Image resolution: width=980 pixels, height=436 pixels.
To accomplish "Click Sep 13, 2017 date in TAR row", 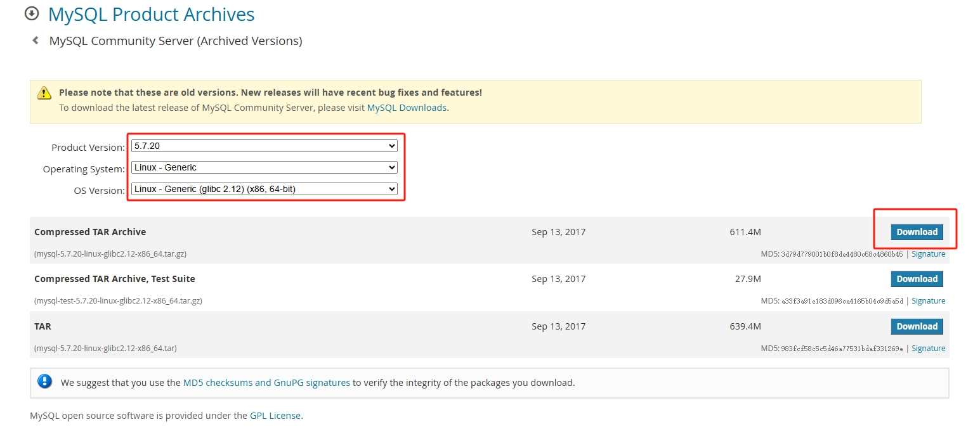I will (x=558, y=326).
